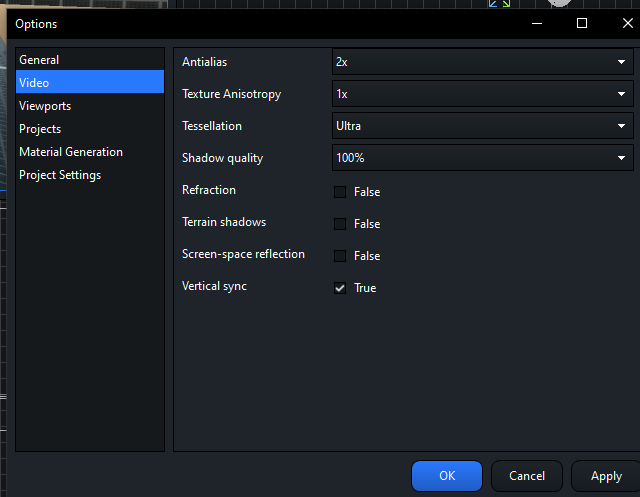Turn on Terrain shadows checkbox
Screen dimensions: 640x497
(x=340, y=224)
